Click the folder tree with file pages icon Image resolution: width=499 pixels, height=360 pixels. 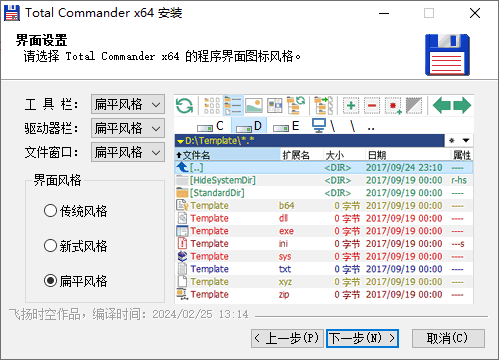point(323,106)
